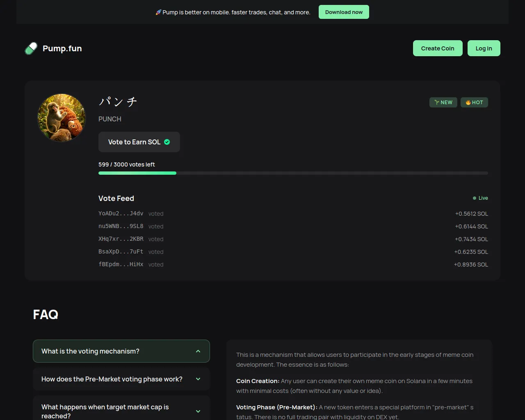Click the FAQ heading
525x420 pixels.
tap(46, 315)
